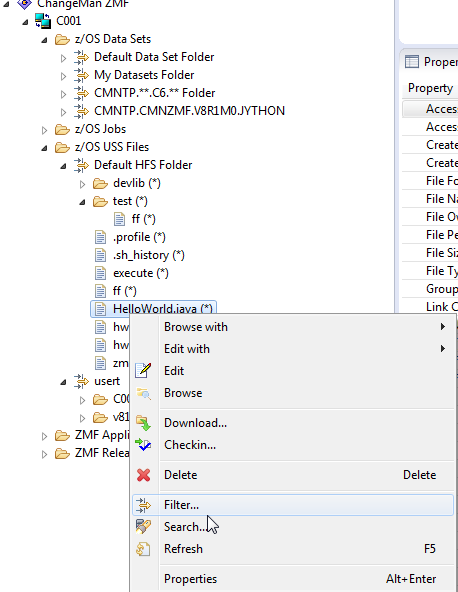Click the CMNTP.**.C6.** Folder filter icon
458x592 pixels.
coord(81,93)
